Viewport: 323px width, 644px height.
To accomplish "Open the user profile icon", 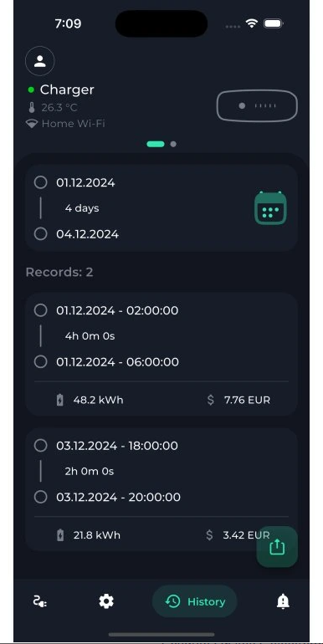I will [40, 61].
